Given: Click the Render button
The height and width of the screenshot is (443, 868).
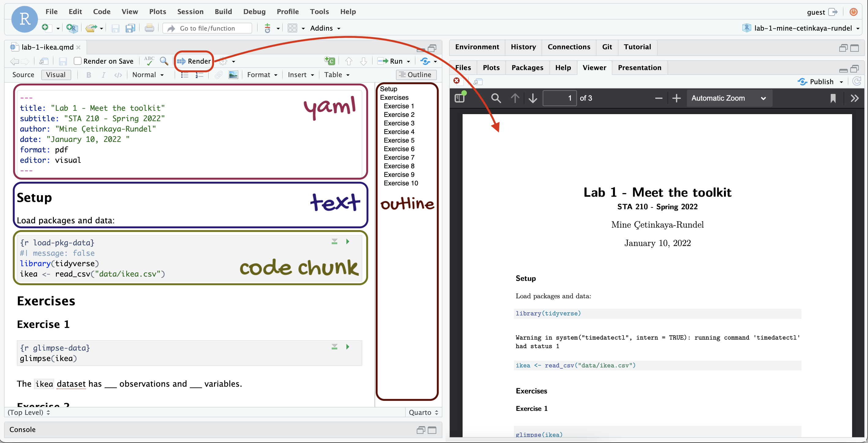Looking at the screenshot, I should 194,61.
